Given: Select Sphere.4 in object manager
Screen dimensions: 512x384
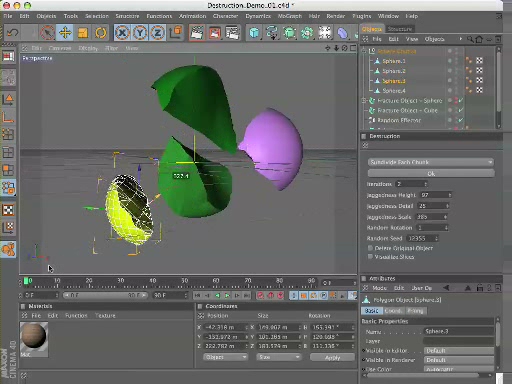Looking at the screenshot, I should (394, 91).
